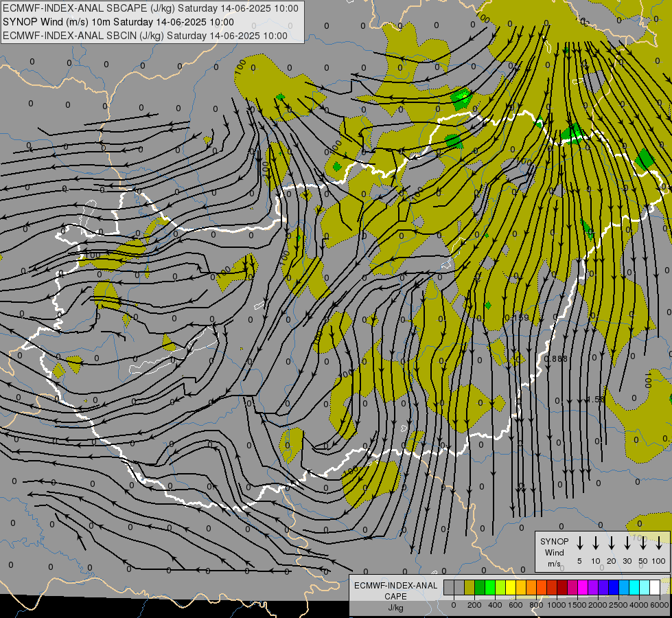Select the yellow-green CAPE legend swatch
The width and height of the screenshot is (672, 618).
pyautogui.click(x=500, y=587)
